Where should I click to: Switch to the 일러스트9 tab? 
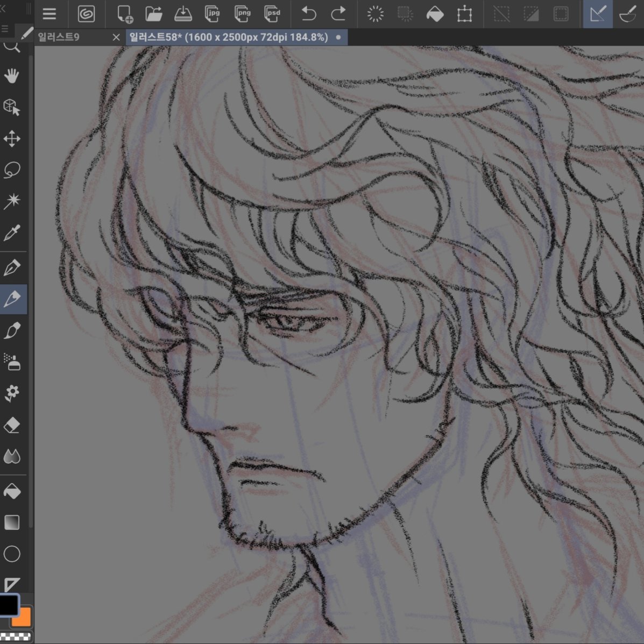pyautogui.click(x=59, y=37)
